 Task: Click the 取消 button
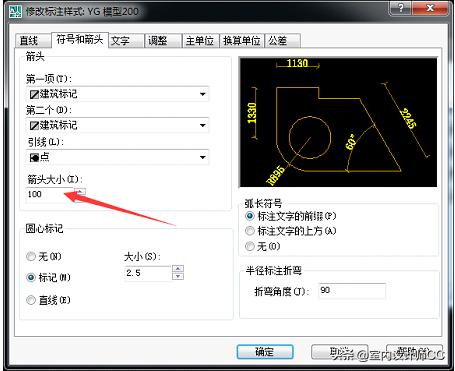pyautogui.click(x=339, y=352)
